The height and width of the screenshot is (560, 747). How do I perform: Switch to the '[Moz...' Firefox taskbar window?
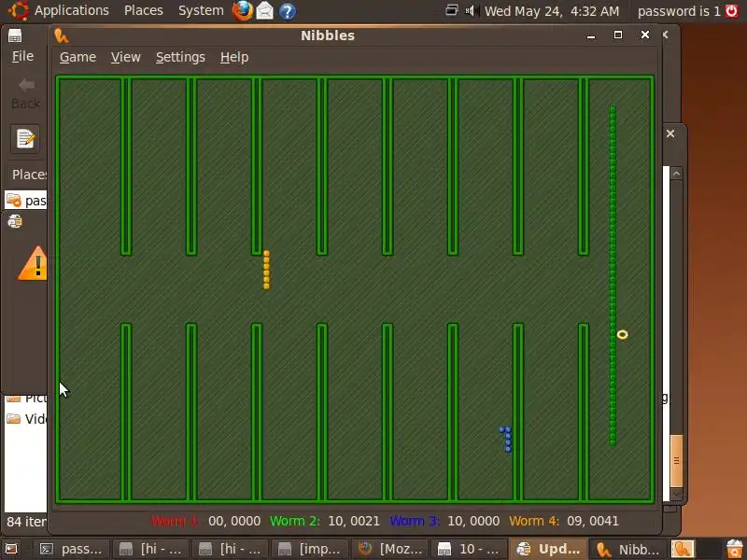click(390, 549)
